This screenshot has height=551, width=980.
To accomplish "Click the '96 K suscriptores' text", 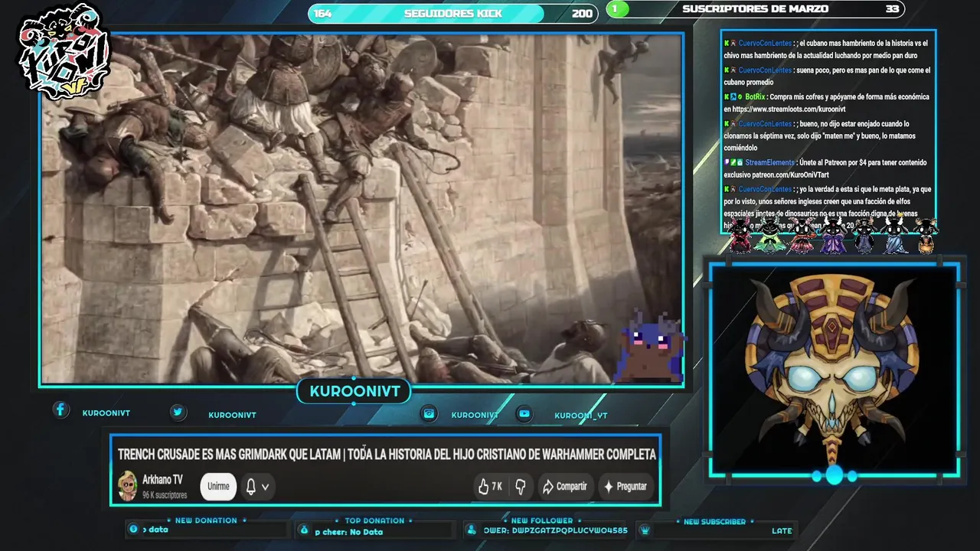I will coord(165,495).
